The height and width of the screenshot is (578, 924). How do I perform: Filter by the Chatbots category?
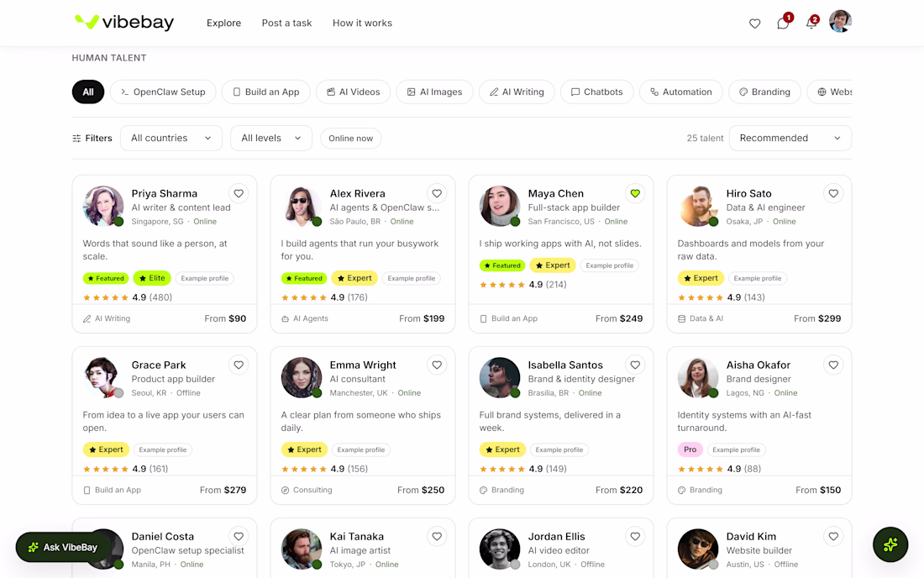[x=597, y=92]
